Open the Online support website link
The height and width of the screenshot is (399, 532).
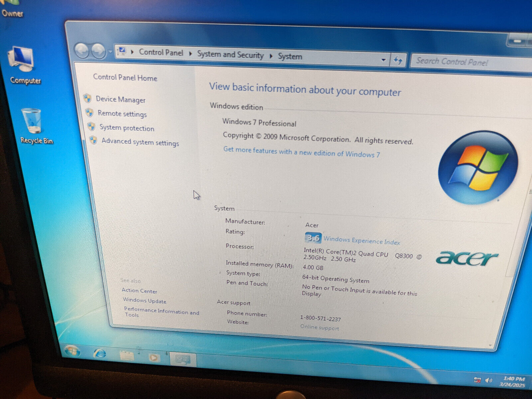click(320, 328)
